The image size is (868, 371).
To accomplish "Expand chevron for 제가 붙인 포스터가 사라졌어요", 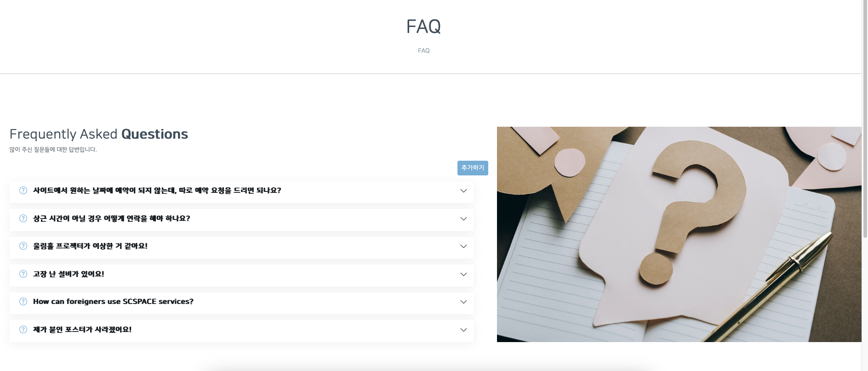I will click(x=463, y=330).
